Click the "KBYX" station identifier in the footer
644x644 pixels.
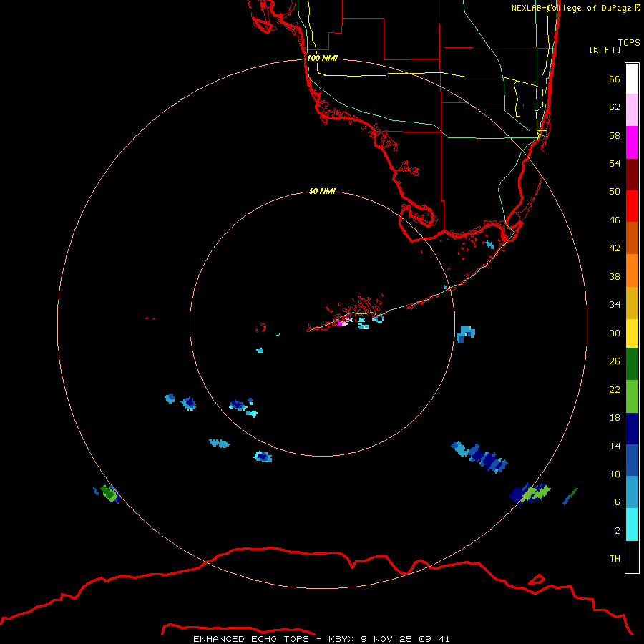coord(342,639)
